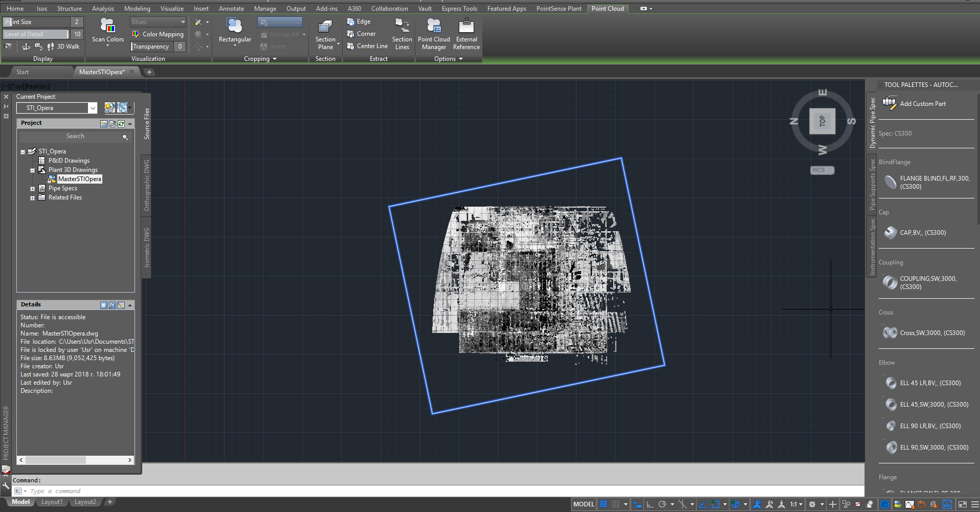The image size is (980, 512).
Task: Toggle object snap tracking in status bar
Action: [x=703, y=504]
